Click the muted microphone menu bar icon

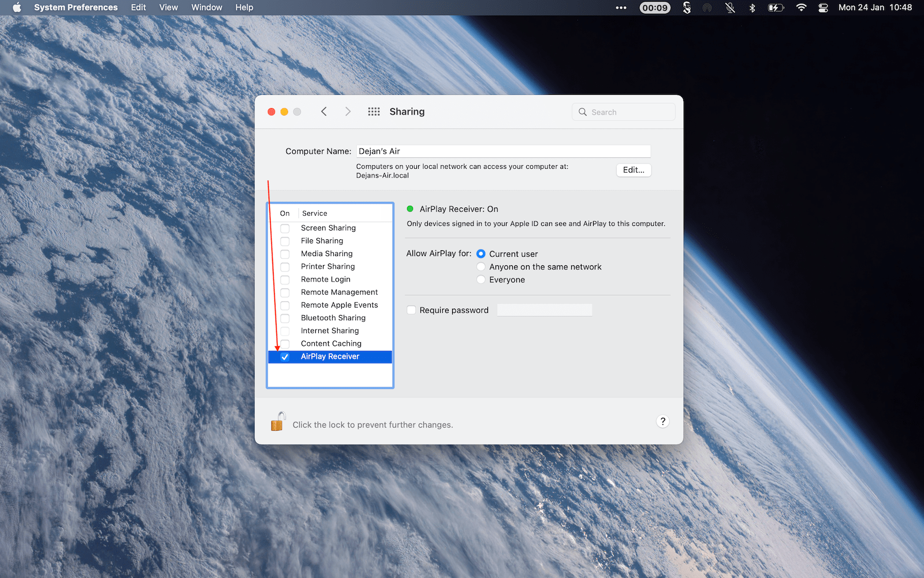730,8
